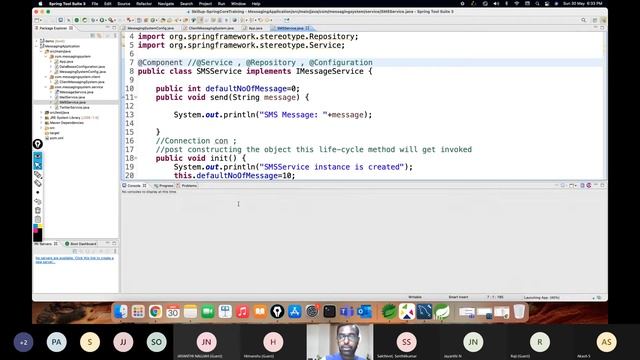This screenshot has height=360, width=640.
Task: Select the PA participant avatar
Action: tap(56, 342)
